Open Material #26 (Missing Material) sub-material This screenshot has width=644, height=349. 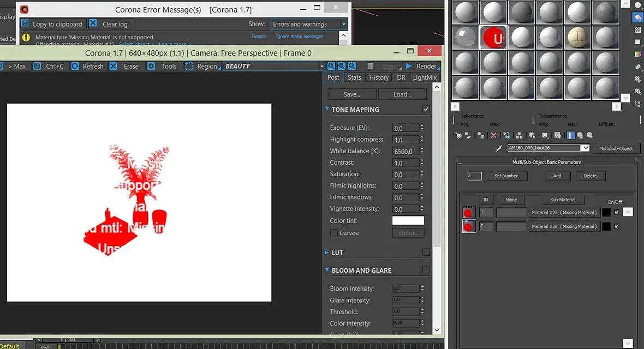564,226
